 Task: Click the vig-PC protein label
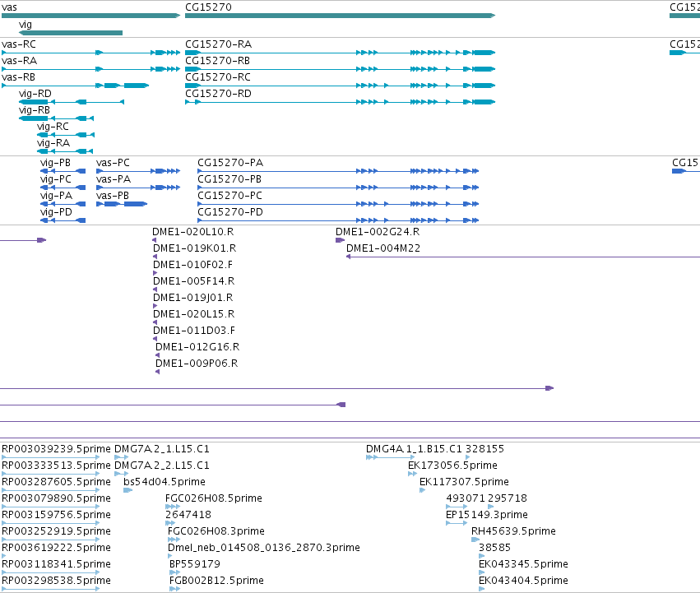(56, 179)
